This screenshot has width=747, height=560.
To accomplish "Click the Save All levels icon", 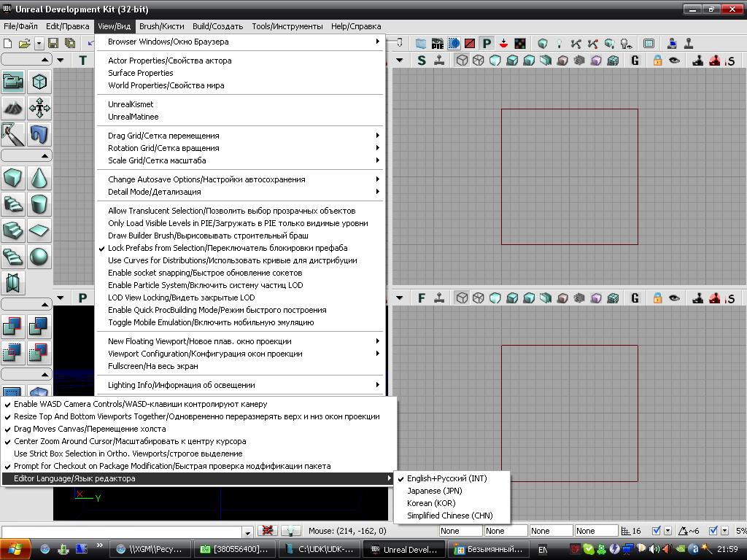I will tap(69, 43).
